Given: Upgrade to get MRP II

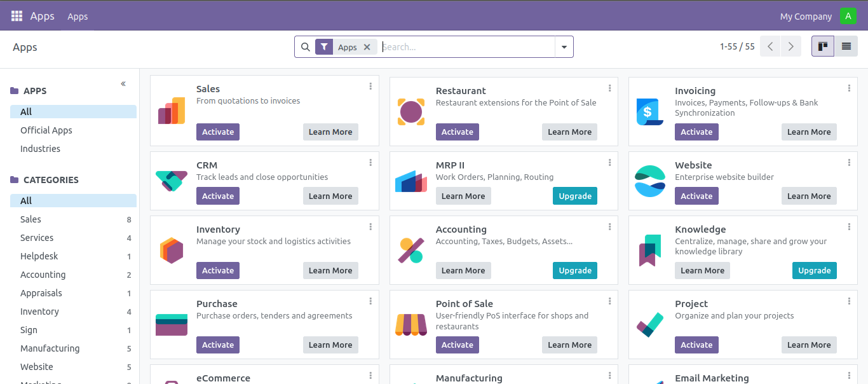Looking at the screenshot, I should 575,196.
